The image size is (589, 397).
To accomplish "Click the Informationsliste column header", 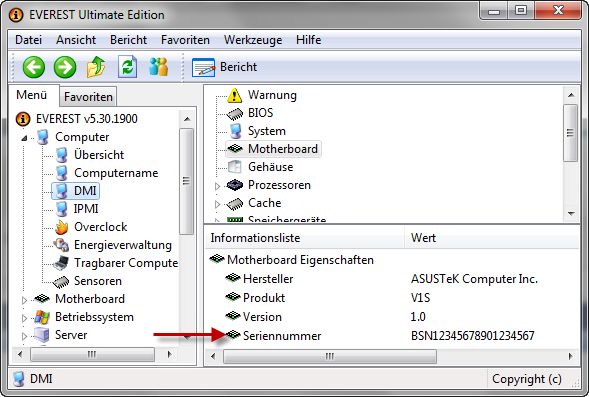I will [305, 238].
